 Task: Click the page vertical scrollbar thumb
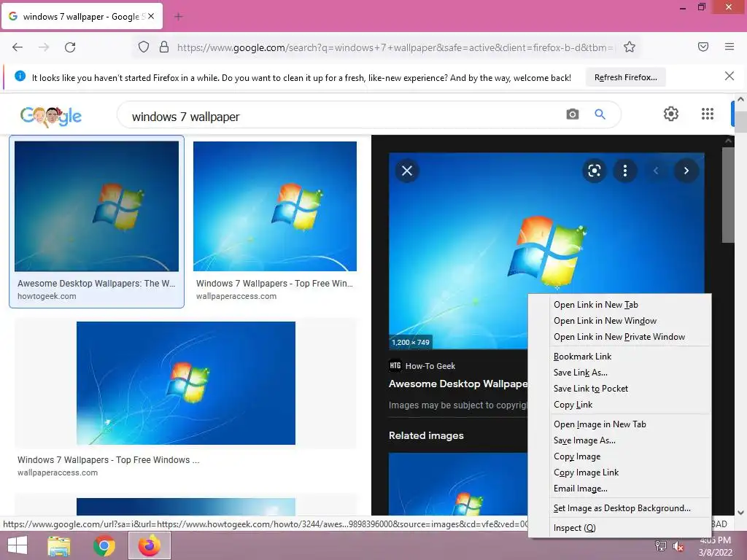tap(740, 122)
